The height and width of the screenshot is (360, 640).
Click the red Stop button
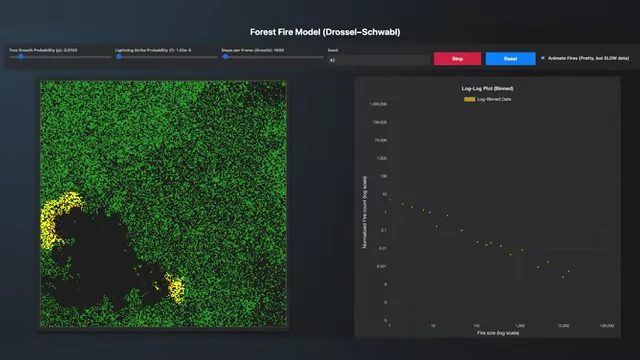click(x=457, y=58)
